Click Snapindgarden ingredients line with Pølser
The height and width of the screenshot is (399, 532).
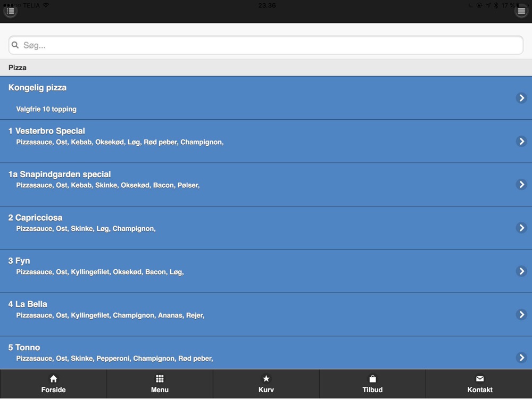pyautogui.click(x=107, y=186)
